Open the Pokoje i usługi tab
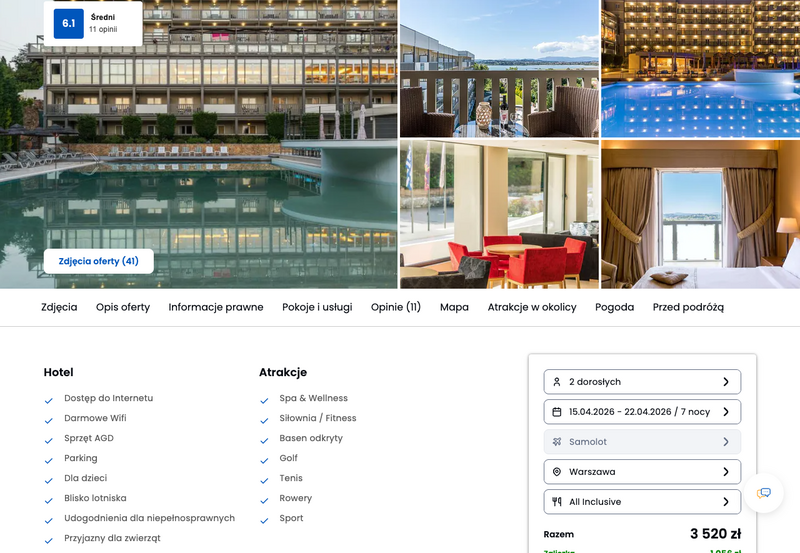Image resolution: width=800 pixels, height=553 pixels. [x=317, y=307]
